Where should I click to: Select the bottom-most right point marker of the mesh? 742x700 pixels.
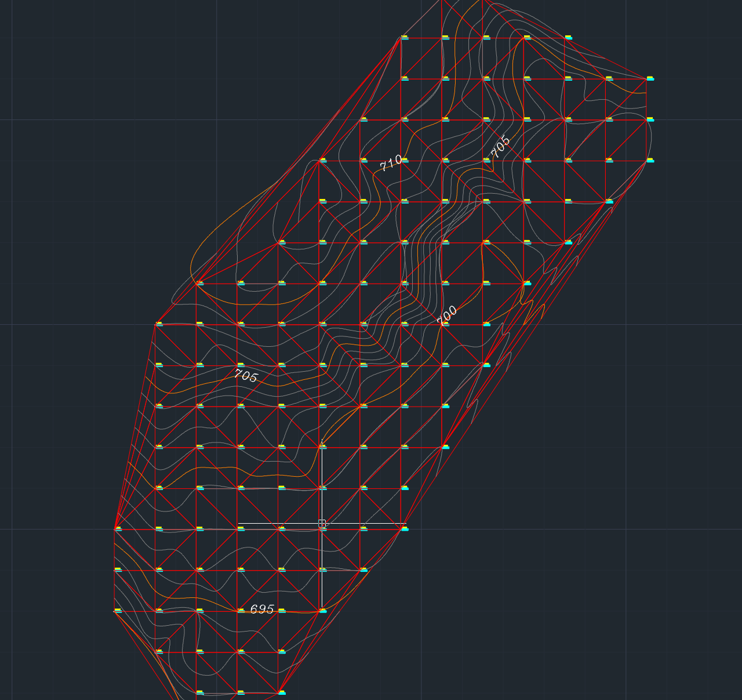click(x=282, y=692)
